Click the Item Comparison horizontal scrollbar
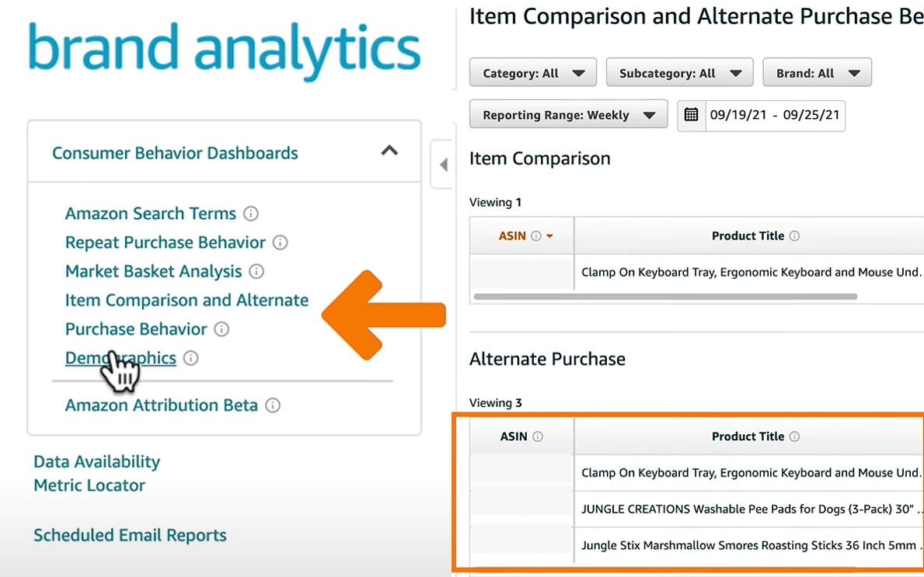Image resolution: width=924 pixels, height=577 pixels. click(x=664, y=297)
